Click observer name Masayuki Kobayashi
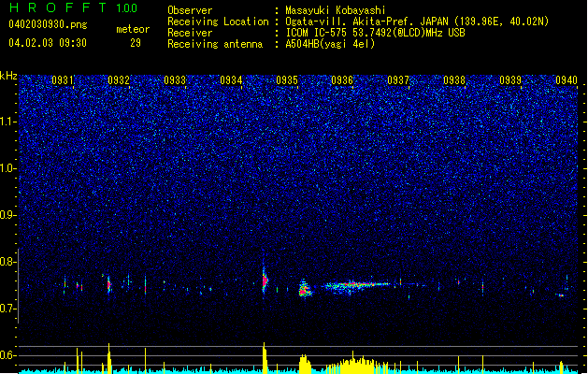This screenshot has width=588, height=374. (x=336, y=10)
